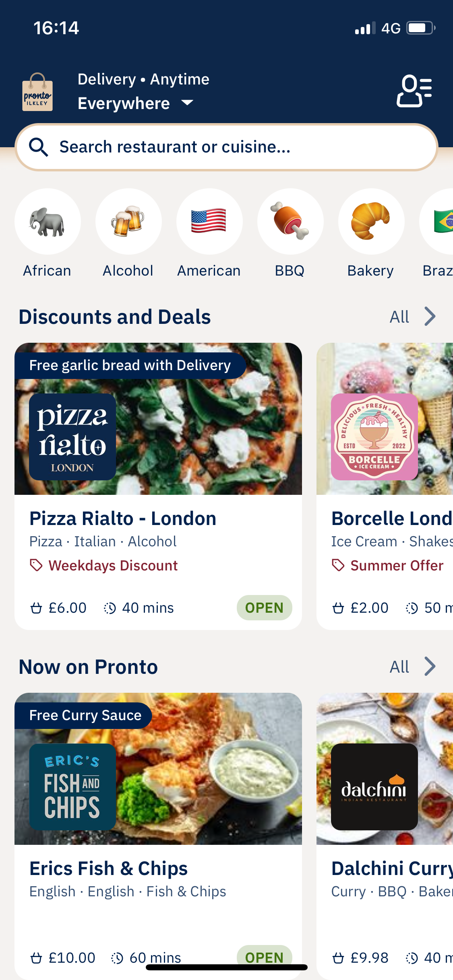The width and height of the screenshot is (453, 980).
Task: Open the Pizza Rialto - London listing
Action: (122, 519)
